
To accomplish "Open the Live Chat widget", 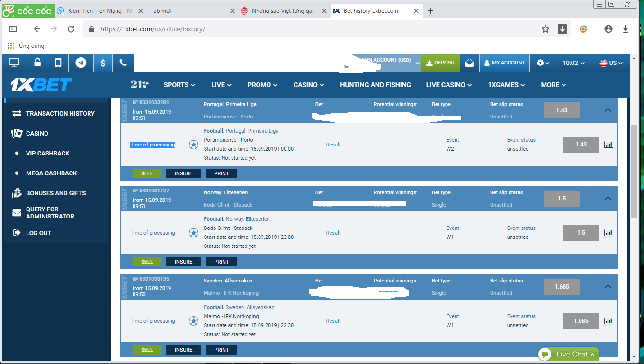I will (568, 354).
